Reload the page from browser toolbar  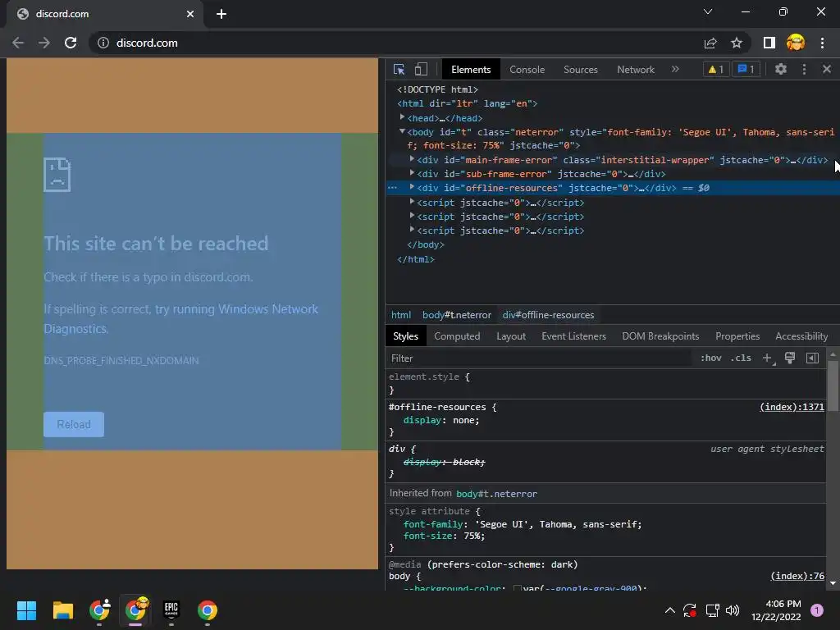click(x=71, y=43)
